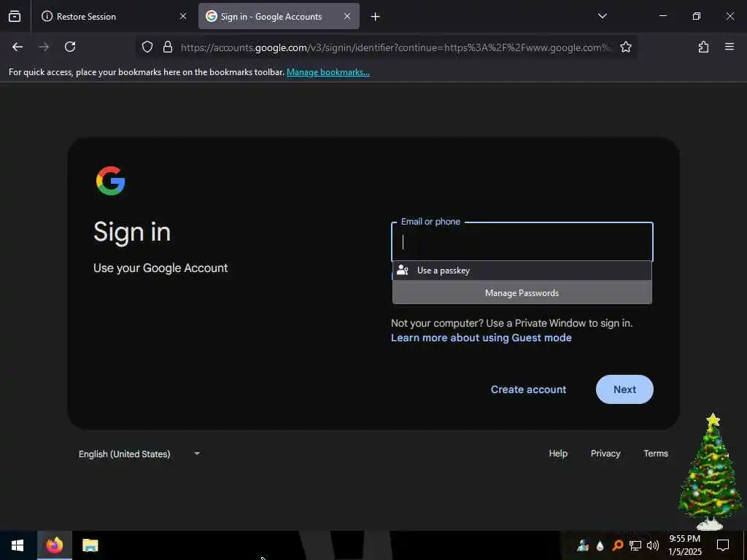The width and height of the screenshot is (747, 560).
Task: Open volume control speaker icon
Action: pyautogui.click(x=653, y=545)
